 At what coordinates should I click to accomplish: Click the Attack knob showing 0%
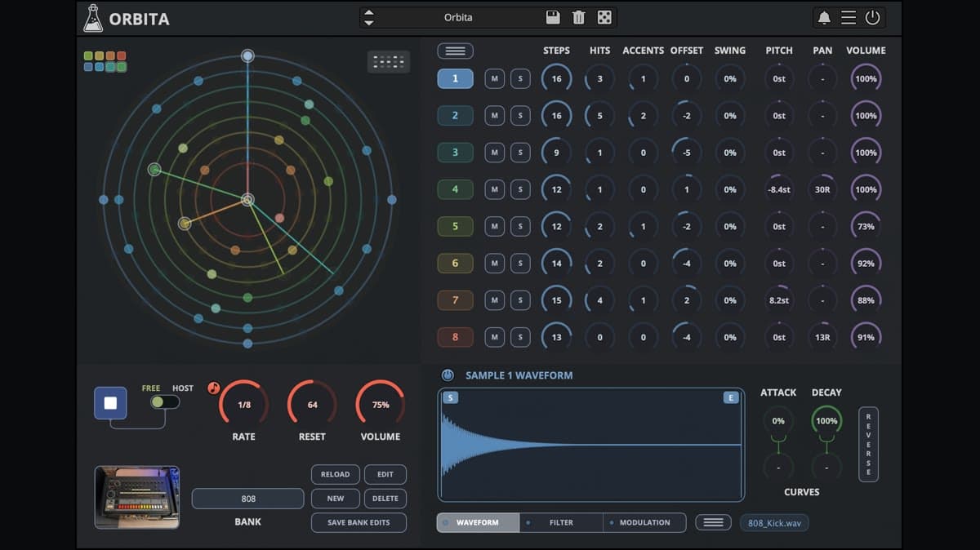778,421
